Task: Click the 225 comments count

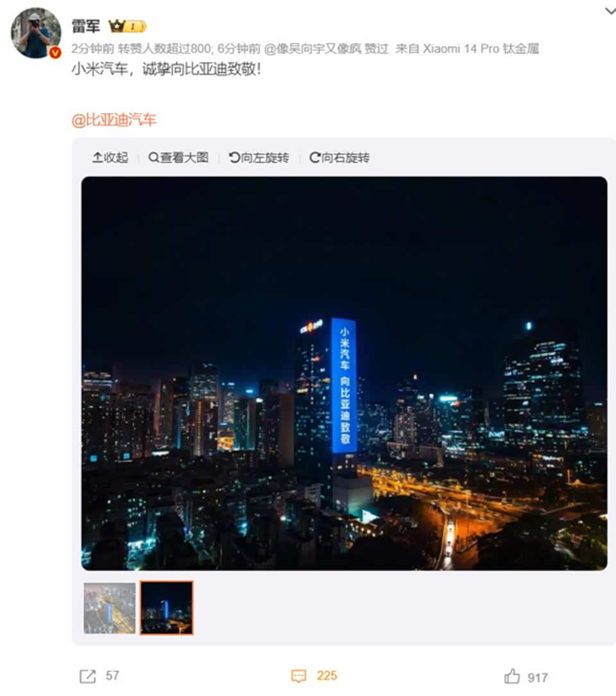Action: click(327, 675)
